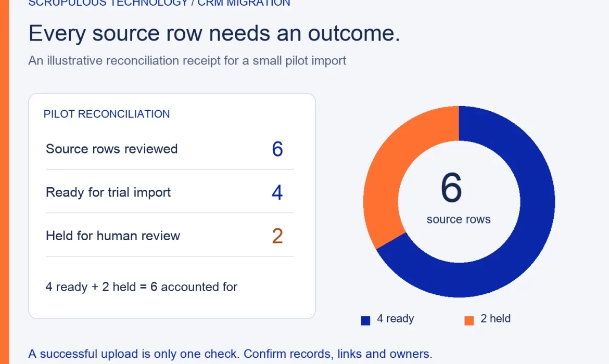Click the 'SCRUPULOUS TECHNOLOGY / CRM MIGRATION' header text
Image resolution: width=609 pixels, height=364 pixels.
pos(159,3)
